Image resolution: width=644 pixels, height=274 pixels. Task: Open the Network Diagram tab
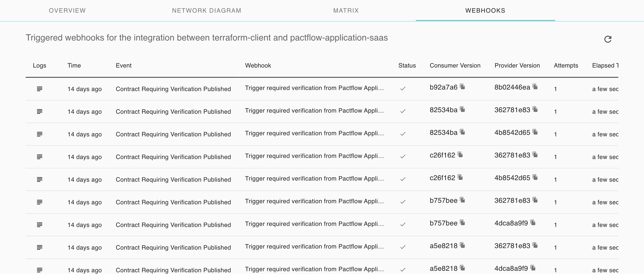(206, 10)
